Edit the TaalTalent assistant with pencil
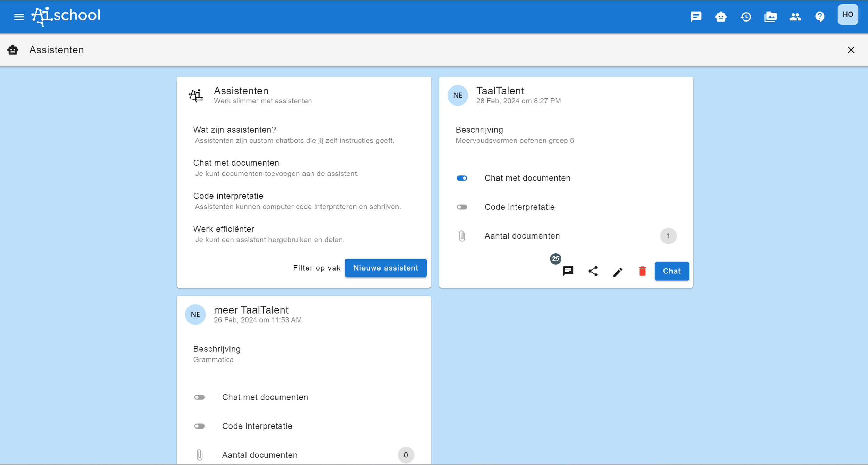The width and height of the screenshot is (868, 465). point(618,272)
